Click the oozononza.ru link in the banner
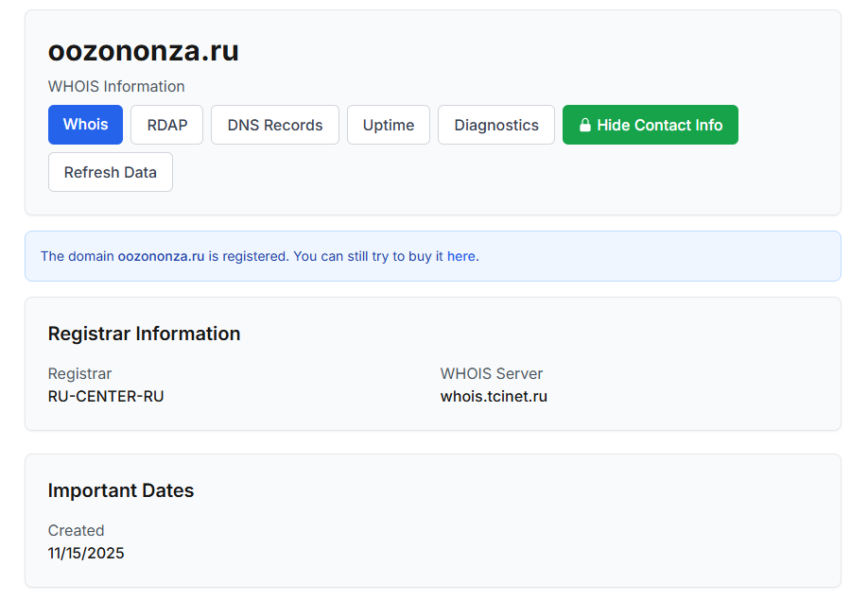The image size is (868, 600). 161,256
